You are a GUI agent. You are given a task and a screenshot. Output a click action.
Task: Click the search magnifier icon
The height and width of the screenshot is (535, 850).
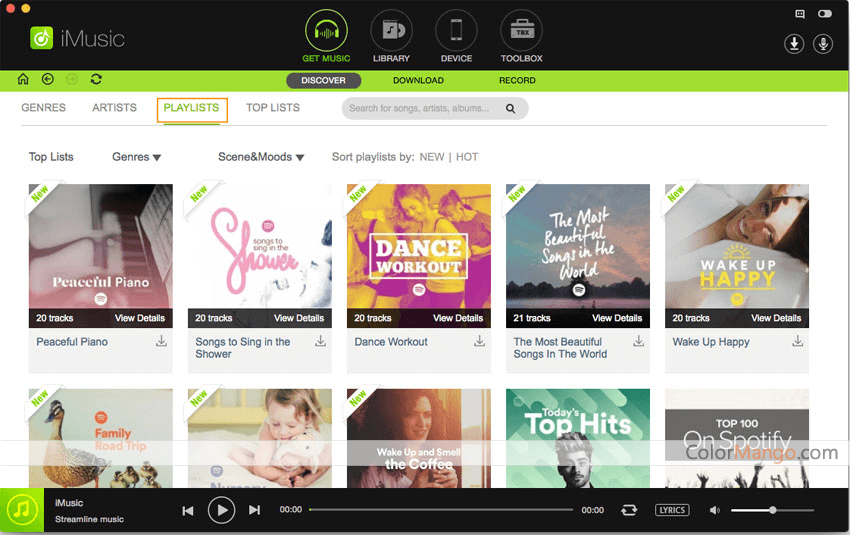pyautogui.click(x=510, y=108)
